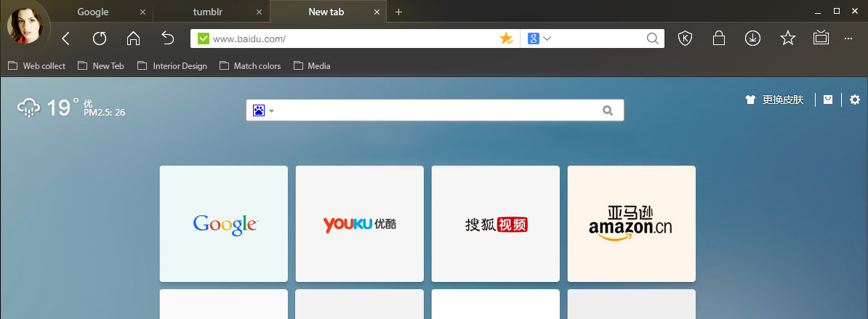Switch to the tumblr tab
The image size is (868, 319).
point(208,12)
